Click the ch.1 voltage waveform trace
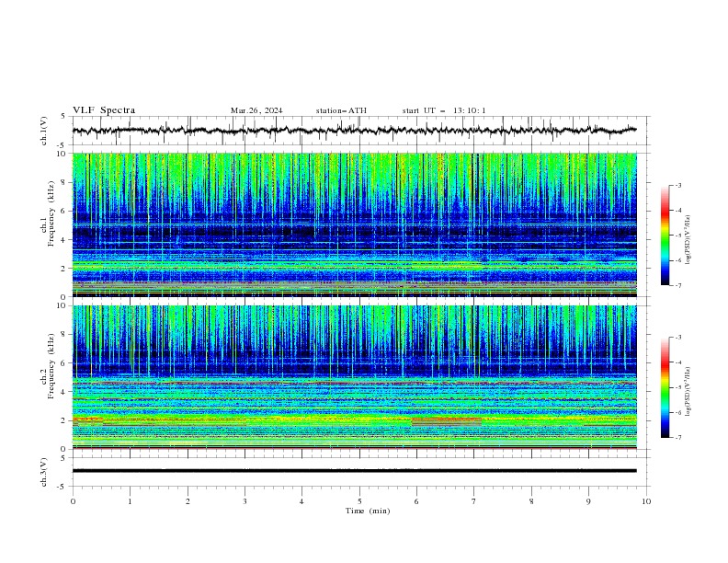 [x=354, y=131]
